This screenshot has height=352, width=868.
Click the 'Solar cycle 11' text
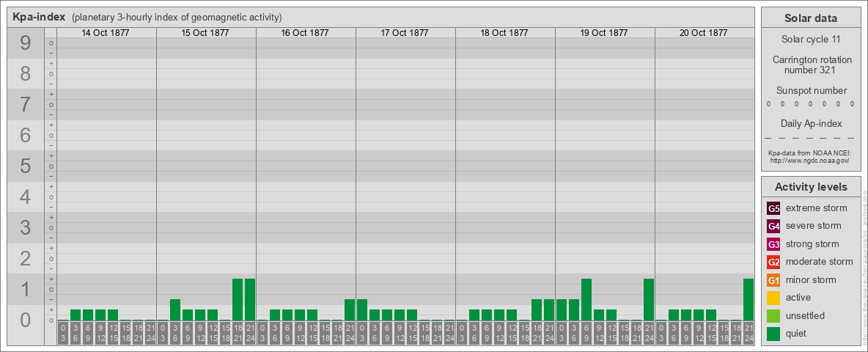click(811, 40)
